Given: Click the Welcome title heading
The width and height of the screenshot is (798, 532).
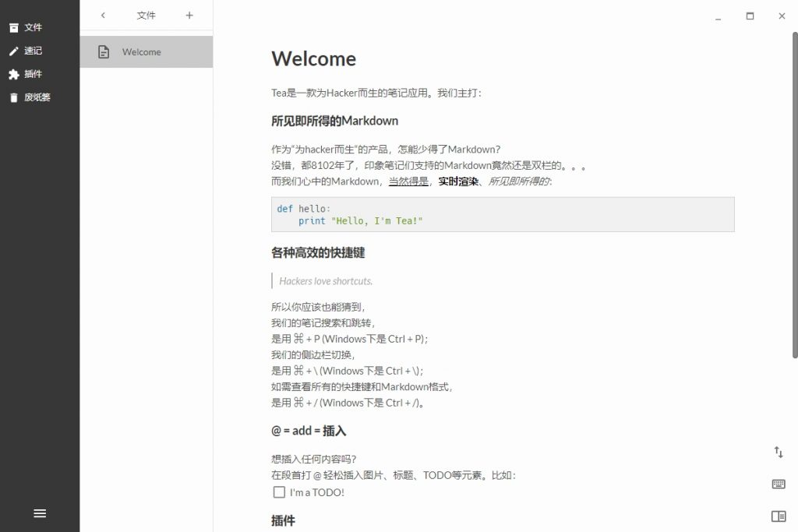Looking at the screenshot, I should 313,59.
